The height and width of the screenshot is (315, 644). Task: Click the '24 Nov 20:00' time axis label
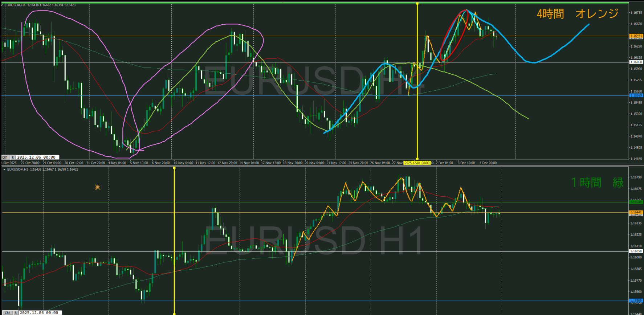358,163
